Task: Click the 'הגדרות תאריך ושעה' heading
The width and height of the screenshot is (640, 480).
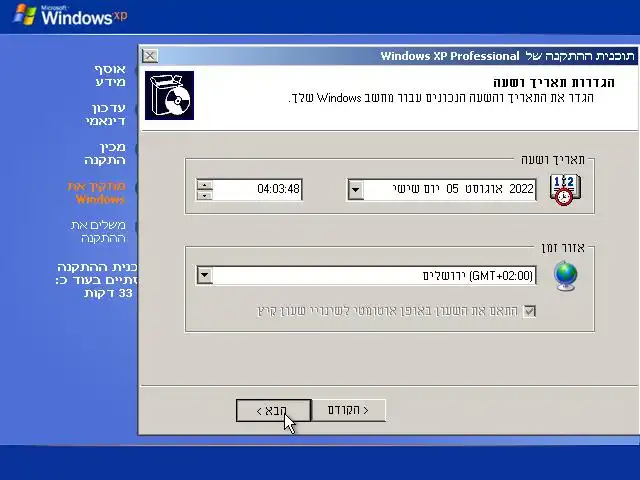Action: point(553,82)
